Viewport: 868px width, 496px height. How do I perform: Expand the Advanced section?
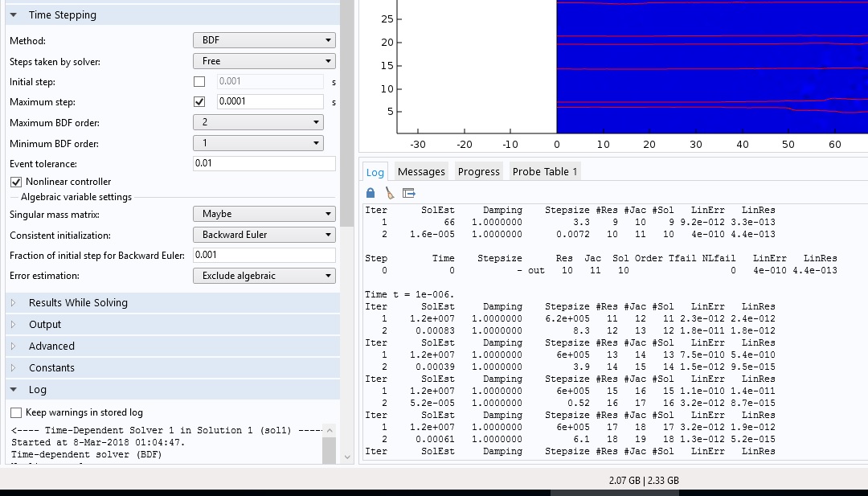tap(51, 346)
